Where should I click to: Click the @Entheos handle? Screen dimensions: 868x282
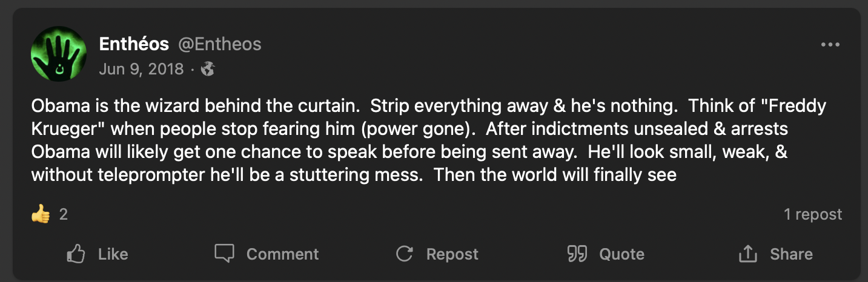[x=219, y=44]
